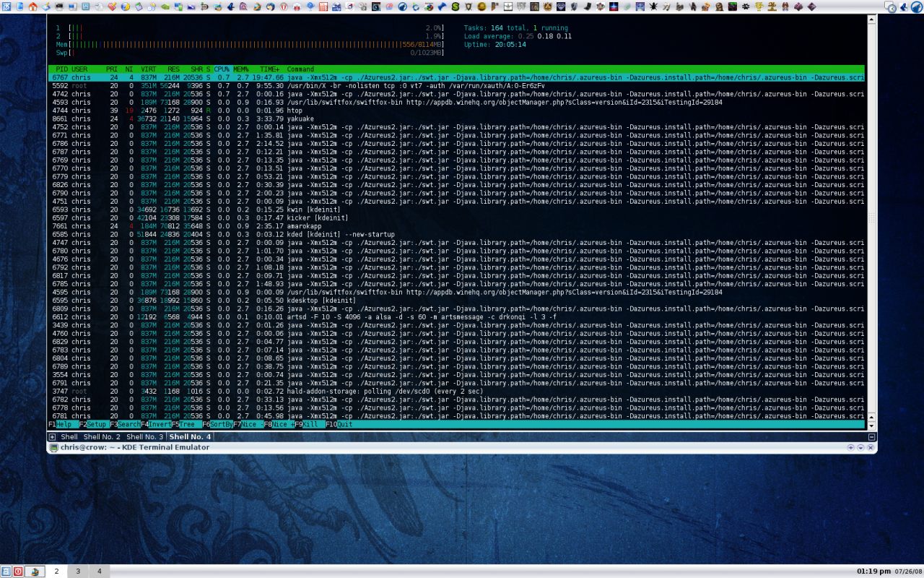
Task: Open the Home folder icon in top panel
Action: (x=32, y=7)
